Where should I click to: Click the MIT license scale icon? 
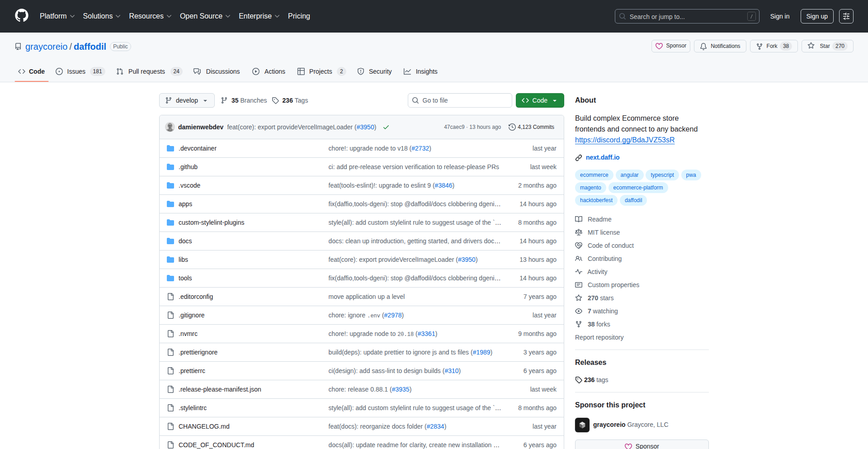pos(579,232)
